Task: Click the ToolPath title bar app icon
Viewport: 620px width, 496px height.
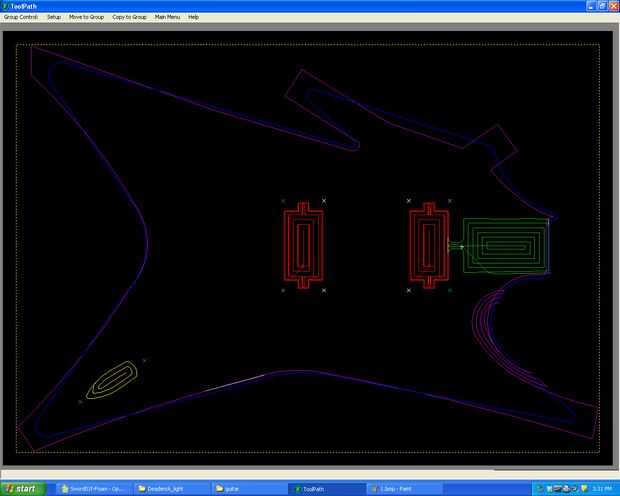Action: [5, 6]
